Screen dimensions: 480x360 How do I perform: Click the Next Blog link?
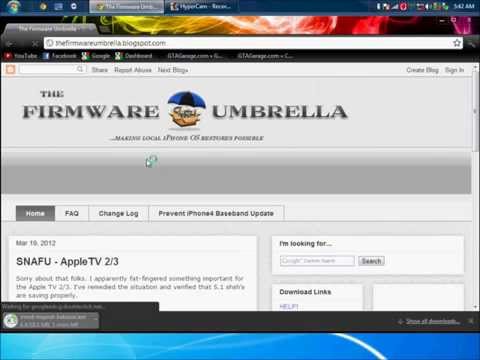[173, 70]
